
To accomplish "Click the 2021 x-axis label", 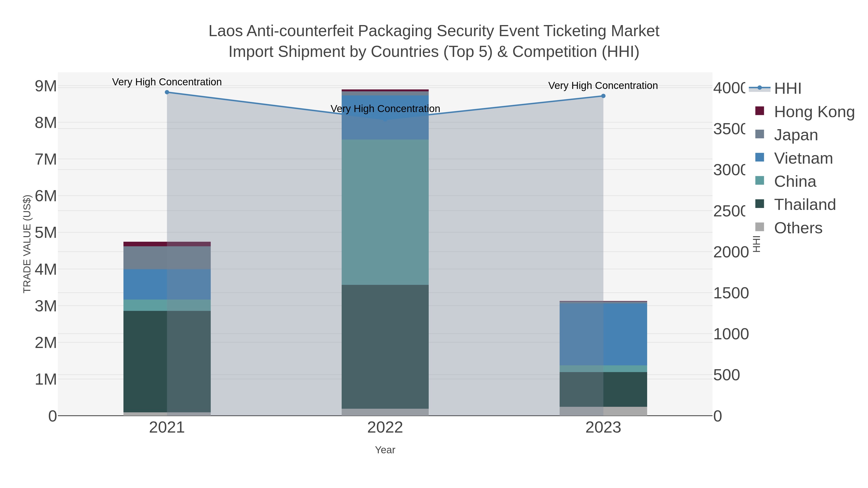I will point(167,427).
